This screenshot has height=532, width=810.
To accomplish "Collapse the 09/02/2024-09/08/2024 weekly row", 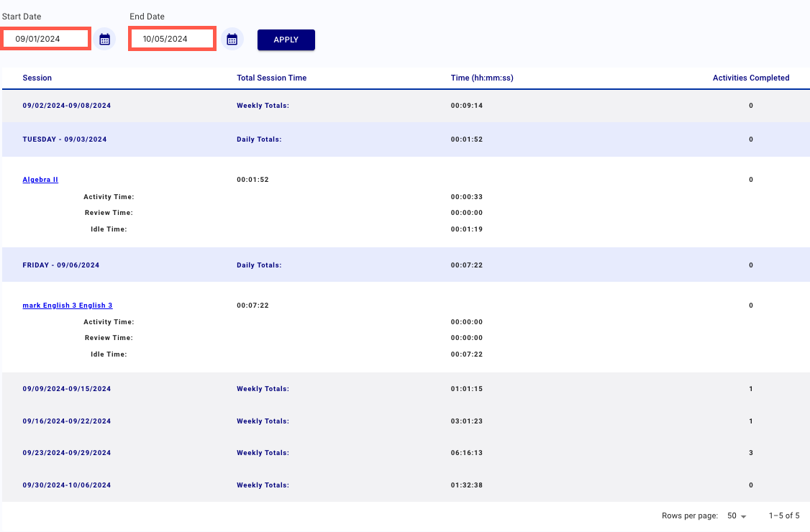I will 65,105.
